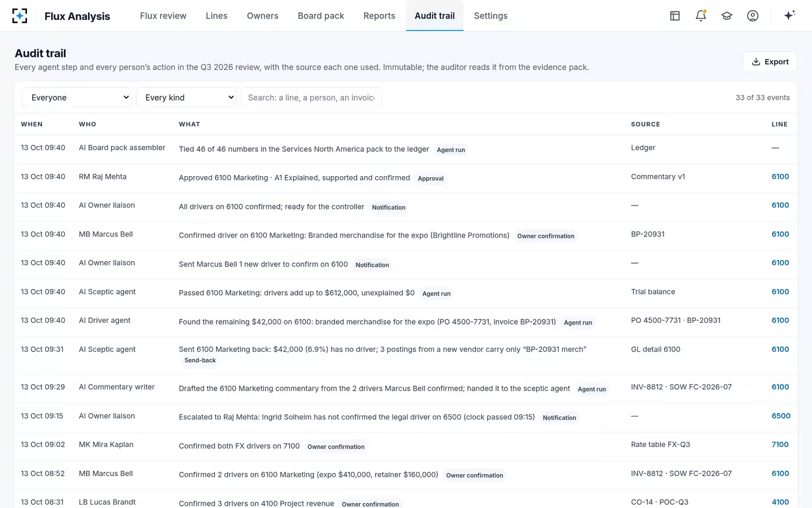Open line 4100 link in Lucas Brandt's row
This screenshot has width=812, height=508.
(780, 502)
